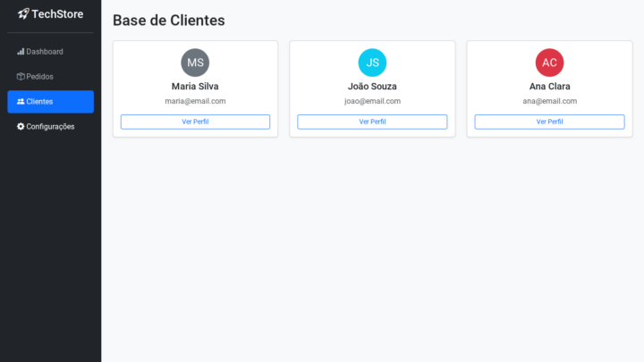
Task: Click the gray MS avatar circle
Action: [x=195, y=63]
